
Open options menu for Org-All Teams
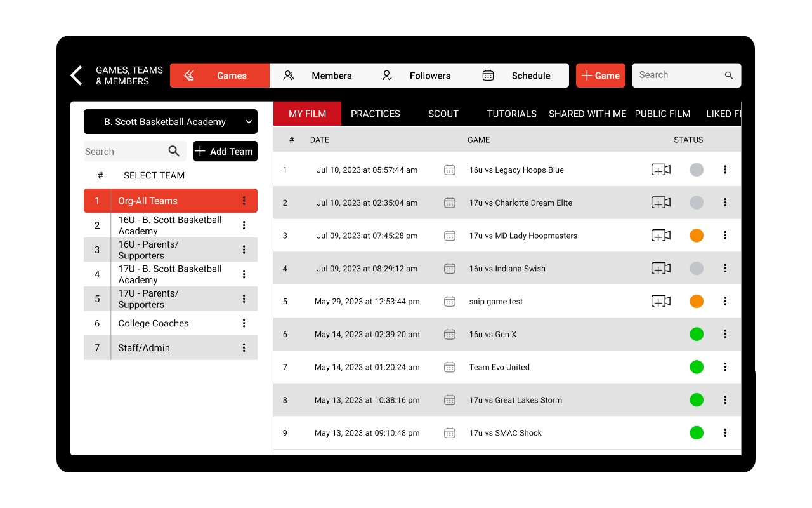click(244, 201)
